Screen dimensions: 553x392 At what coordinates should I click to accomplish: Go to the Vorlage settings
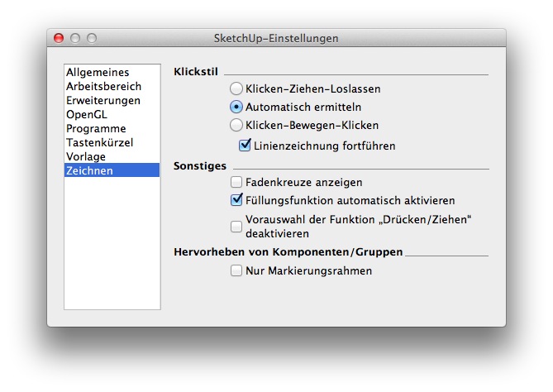click(x=88, y=157)
